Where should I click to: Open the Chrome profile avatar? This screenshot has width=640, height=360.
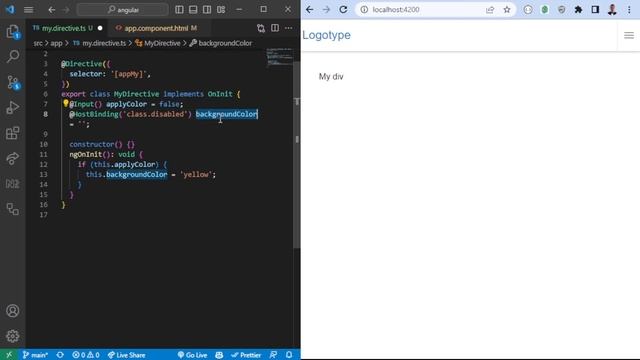(612, 9)
